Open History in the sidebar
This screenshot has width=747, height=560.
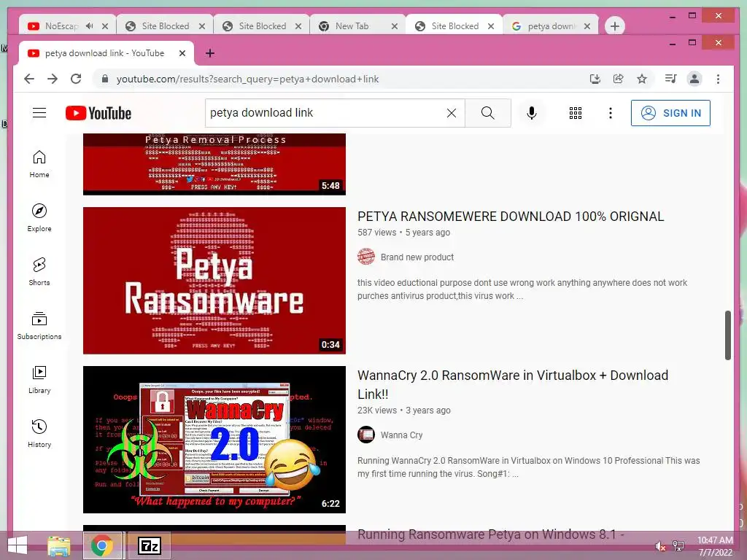tap(39, 433)
